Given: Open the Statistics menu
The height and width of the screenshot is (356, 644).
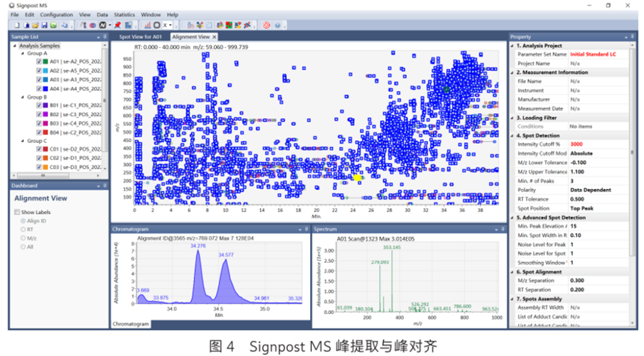Looking at the screenshot, I should click(x=124, y=15).
